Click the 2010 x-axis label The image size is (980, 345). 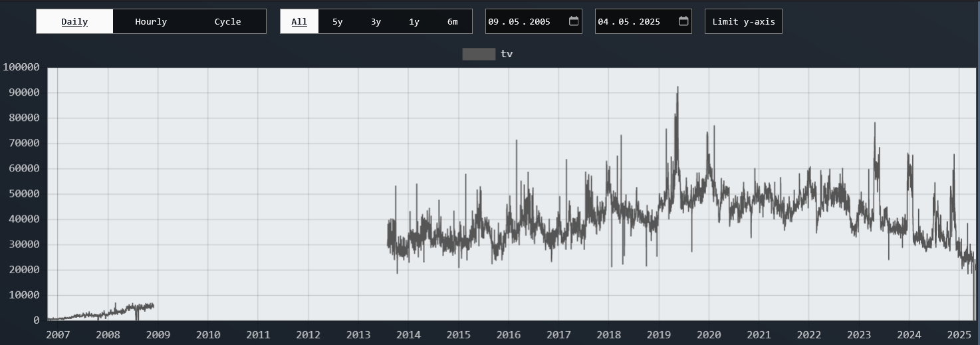click(x=208, y=334)
